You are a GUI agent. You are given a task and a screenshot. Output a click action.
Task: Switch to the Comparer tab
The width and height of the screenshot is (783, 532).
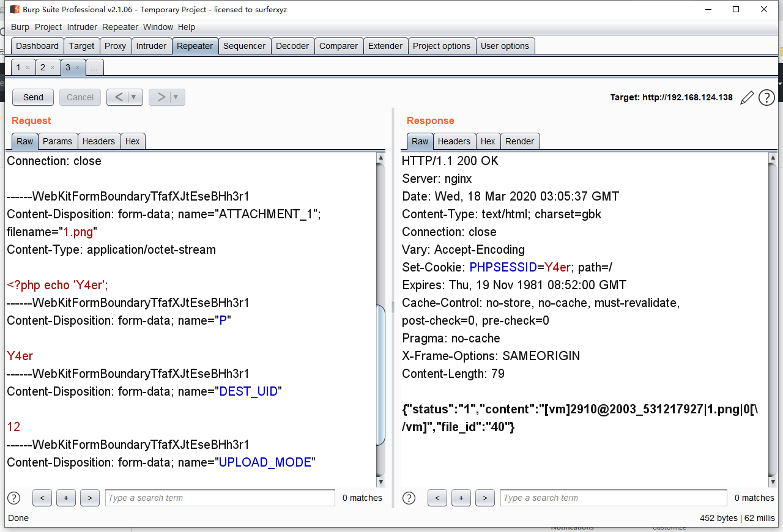pos(339,46)
